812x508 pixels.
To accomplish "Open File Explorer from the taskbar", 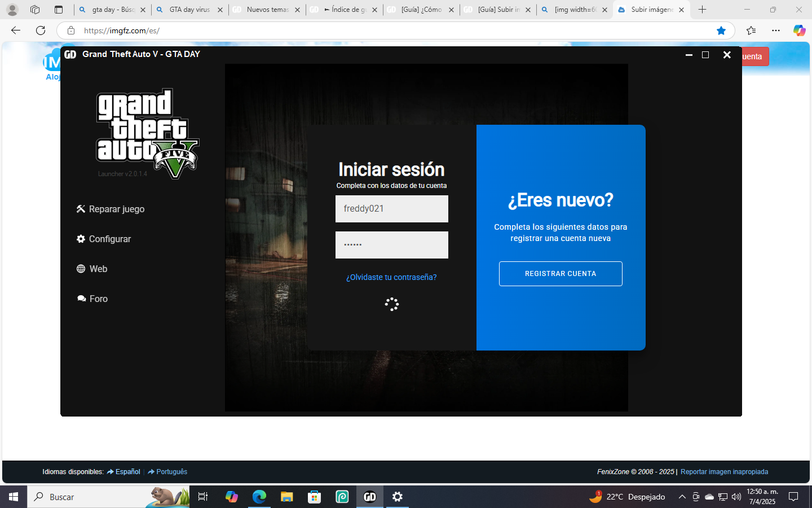I will 287,497.
